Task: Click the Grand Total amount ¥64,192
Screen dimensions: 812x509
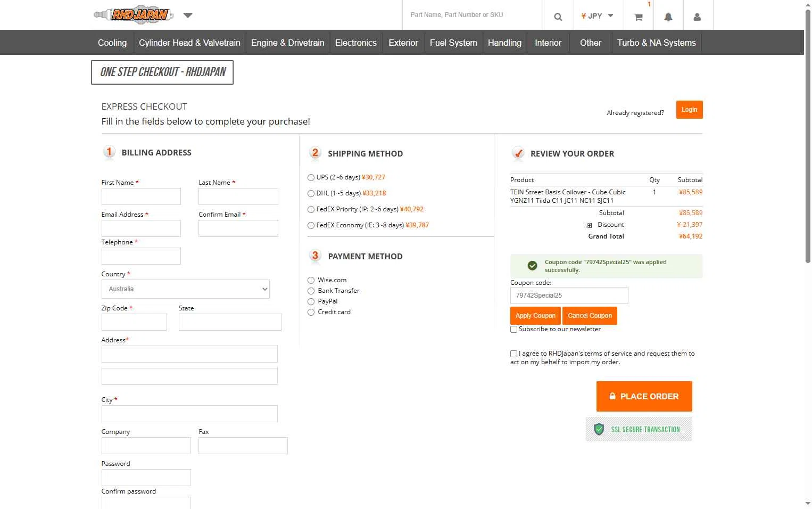Action: [x=691, y=236]
